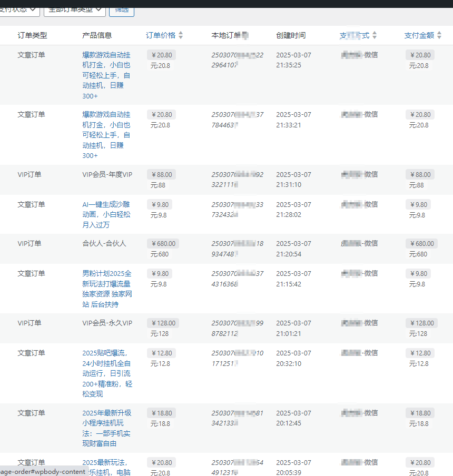The width and height of the screenshot is (453, 476).
Task: Click the 订单价格 column header link
Action: [x=161, y=35]
